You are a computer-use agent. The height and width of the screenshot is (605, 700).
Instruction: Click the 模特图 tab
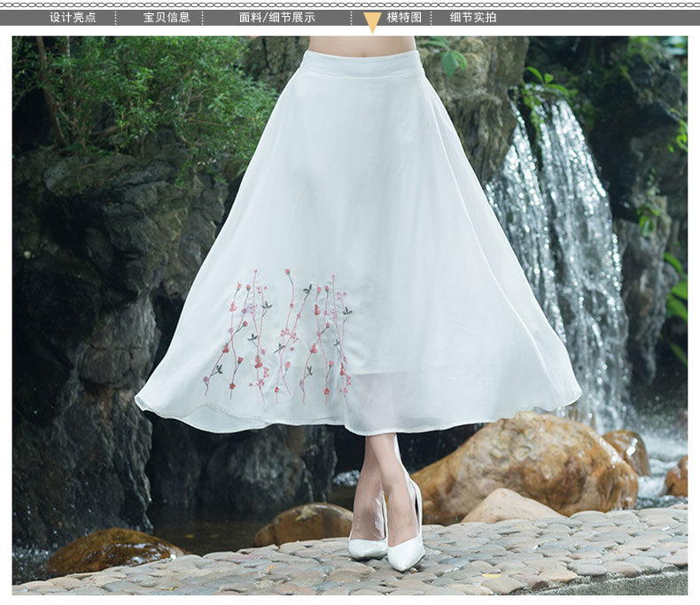pos(404,17)
